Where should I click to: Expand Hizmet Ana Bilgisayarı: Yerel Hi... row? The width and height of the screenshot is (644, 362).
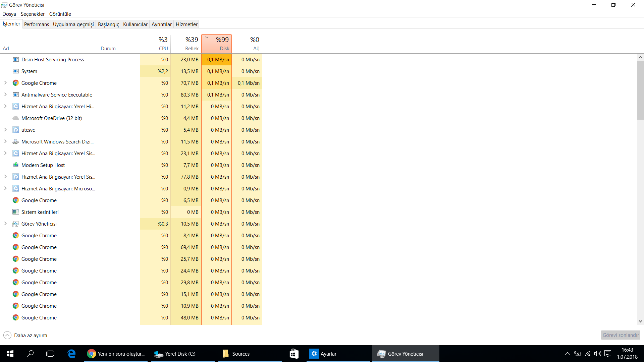pos(5,106)
